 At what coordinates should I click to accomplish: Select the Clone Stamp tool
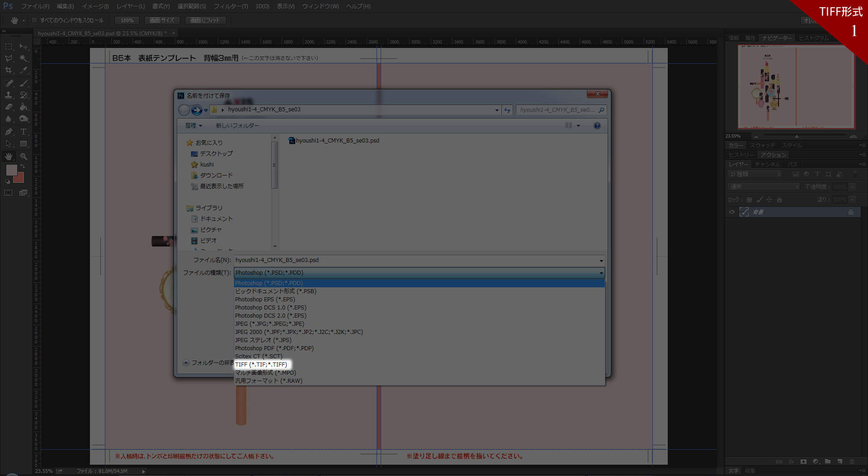[x=9, y=95]
